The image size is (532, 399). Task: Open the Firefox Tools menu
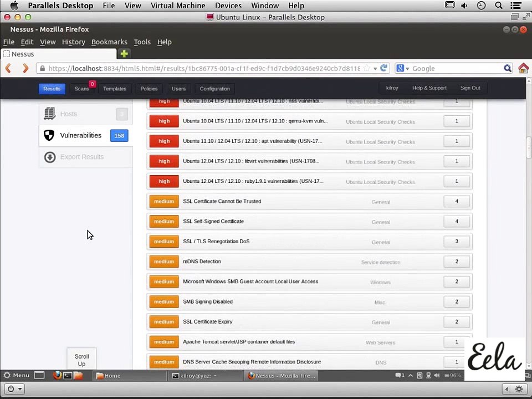click(x=142, y=42)
